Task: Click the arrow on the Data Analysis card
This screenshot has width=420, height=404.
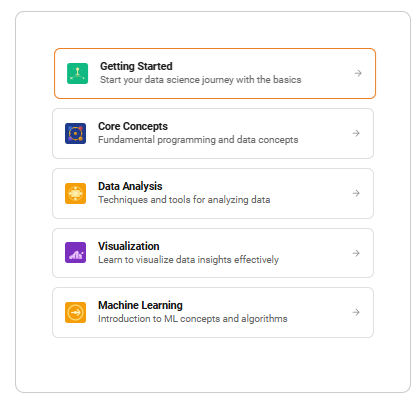Action: pyautogui.click(x=356, y=193)
